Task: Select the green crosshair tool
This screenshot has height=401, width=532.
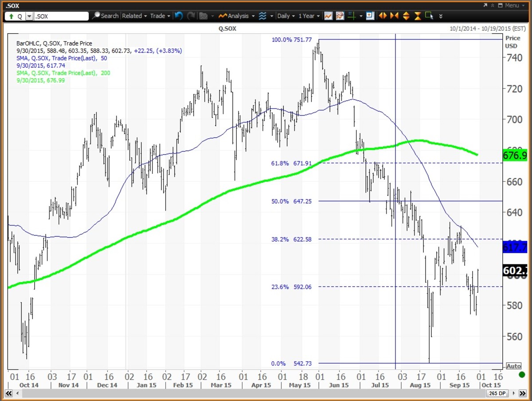Action: (x=352, y=16)
